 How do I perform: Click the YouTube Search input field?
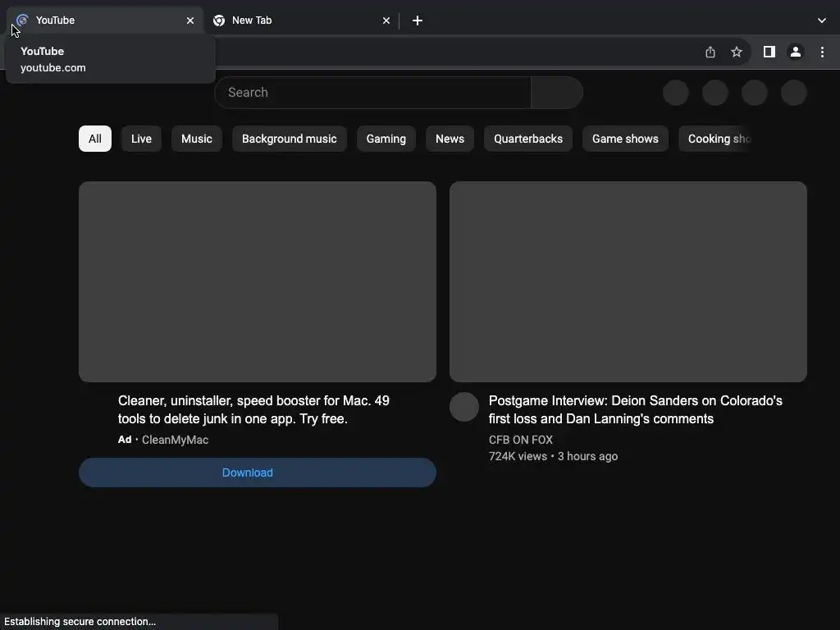coord(373,93)
